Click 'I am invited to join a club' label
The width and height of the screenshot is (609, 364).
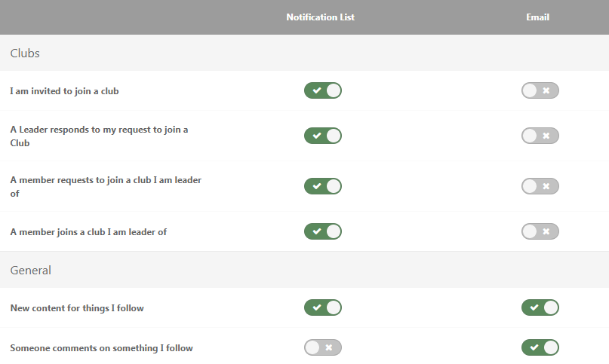pyautogui.click(x=64, y=91)
